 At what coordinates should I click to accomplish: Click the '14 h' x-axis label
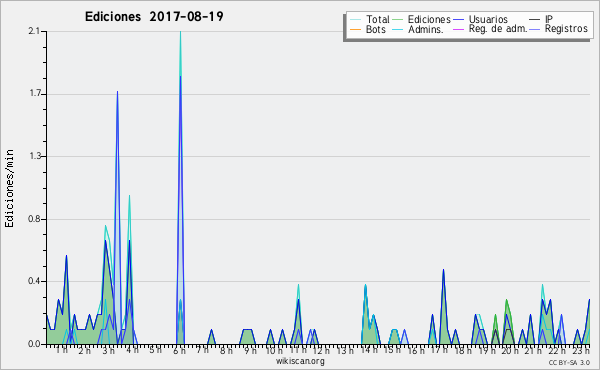click(369, 350)
